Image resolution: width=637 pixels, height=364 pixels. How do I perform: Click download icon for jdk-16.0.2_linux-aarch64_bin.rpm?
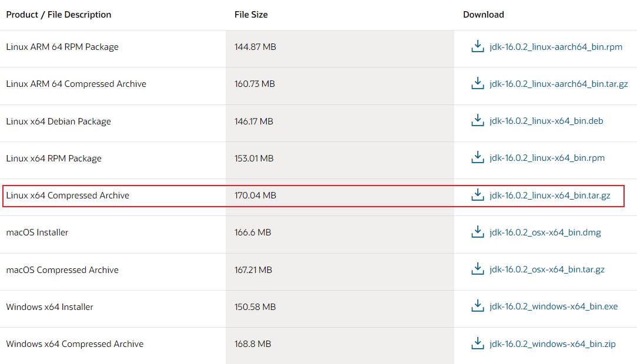pyautogui.click(x=477, y=46)
